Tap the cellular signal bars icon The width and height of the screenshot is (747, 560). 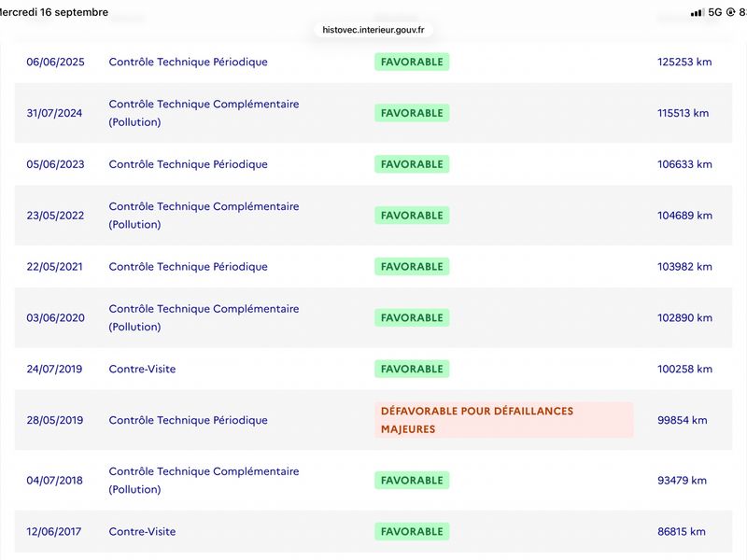click(x=698, y=12)
